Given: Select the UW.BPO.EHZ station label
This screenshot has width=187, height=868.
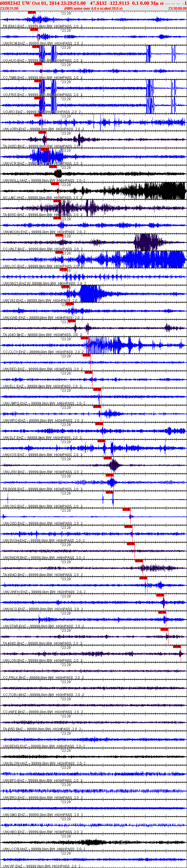Looking at the screenshot, I should pyautogui.click(x=42, y=781).
